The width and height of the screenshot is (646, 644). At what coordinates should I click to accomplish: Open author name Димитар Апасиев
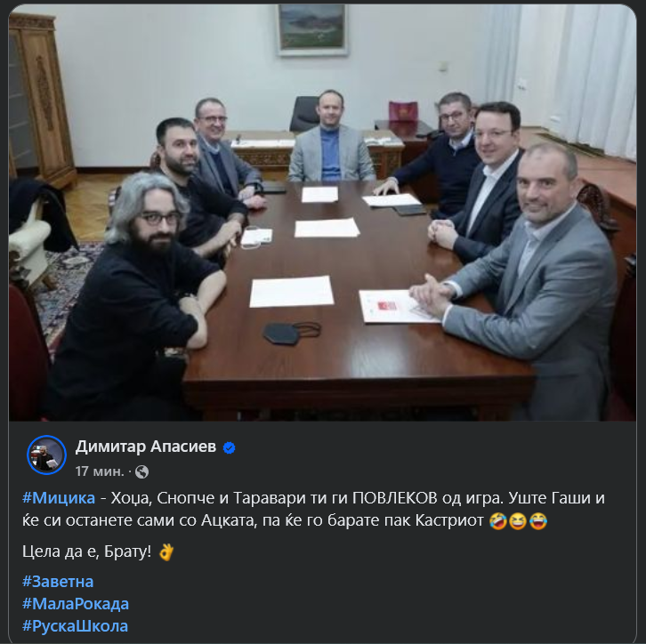[145, 447]
